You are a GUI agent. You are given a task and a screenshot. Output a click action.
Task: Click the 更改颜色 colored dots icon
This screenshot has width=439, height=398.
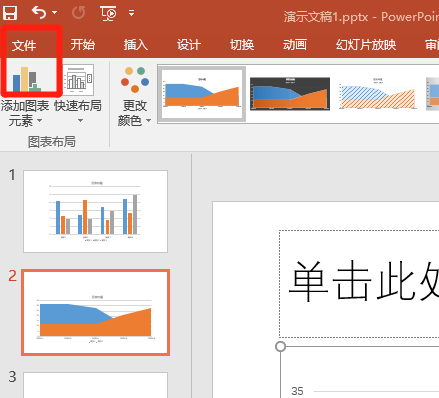point(135,79)
